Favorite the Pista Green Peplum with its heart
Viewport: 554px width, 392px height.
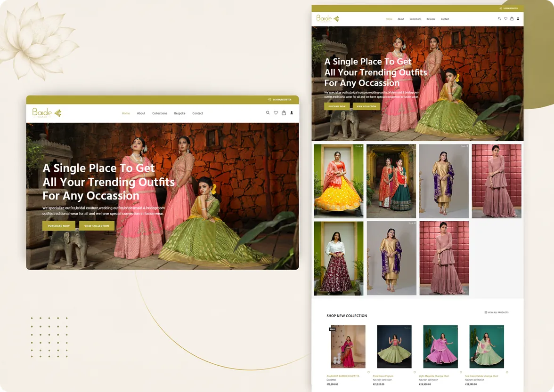[x=415, y=372]
